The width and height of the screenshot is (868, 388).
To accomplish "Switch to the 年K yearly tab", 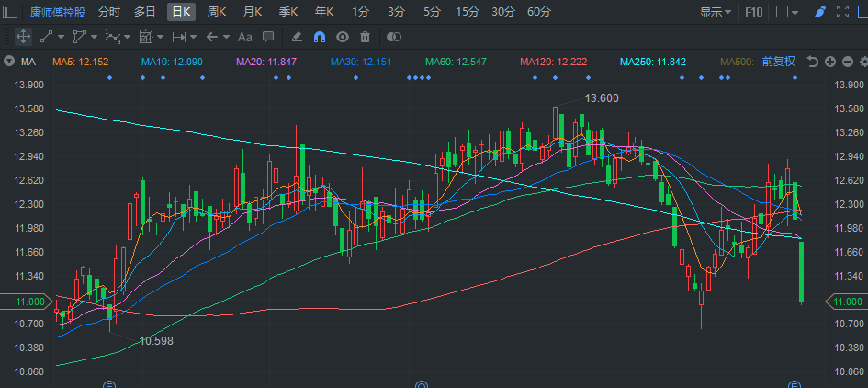I will point(324,12).
